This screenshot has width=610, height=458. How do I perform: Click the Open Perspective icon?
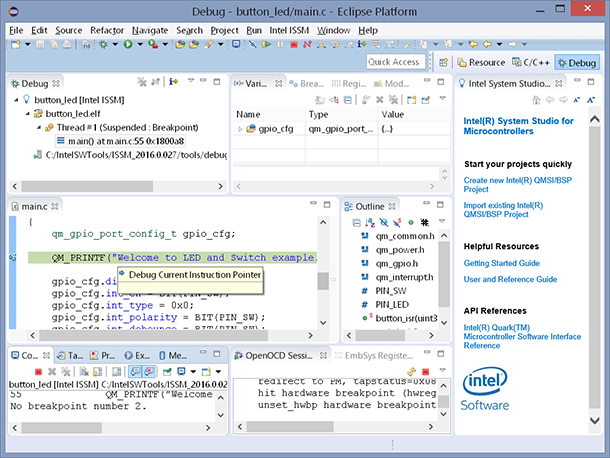pos(442,62)
